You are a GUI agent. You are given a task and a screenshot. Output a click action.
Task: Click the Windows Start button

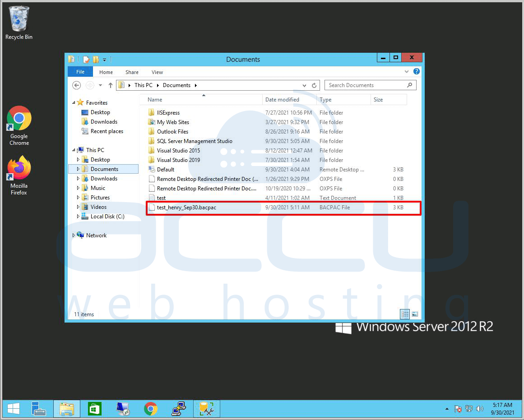[14, 409]
